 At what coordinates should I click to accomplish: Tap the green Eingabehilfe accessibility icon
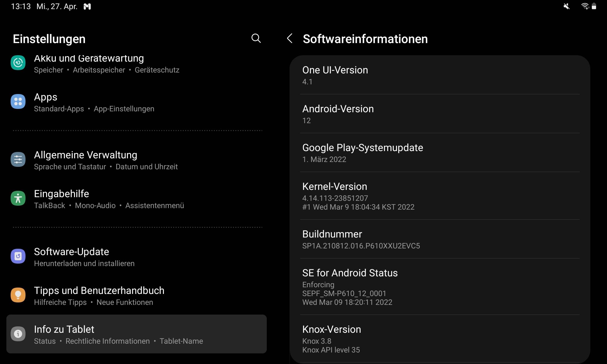(18, 198)
